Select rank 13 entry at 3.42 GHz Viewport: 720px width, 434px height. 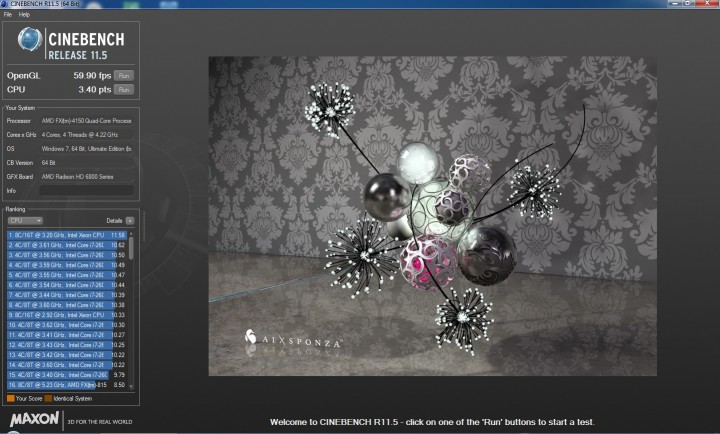[x=67, y=355]
